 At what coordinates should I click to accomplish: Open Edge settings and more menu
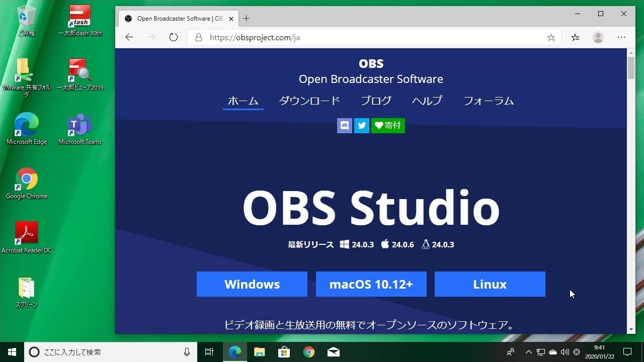pos(621,37)
